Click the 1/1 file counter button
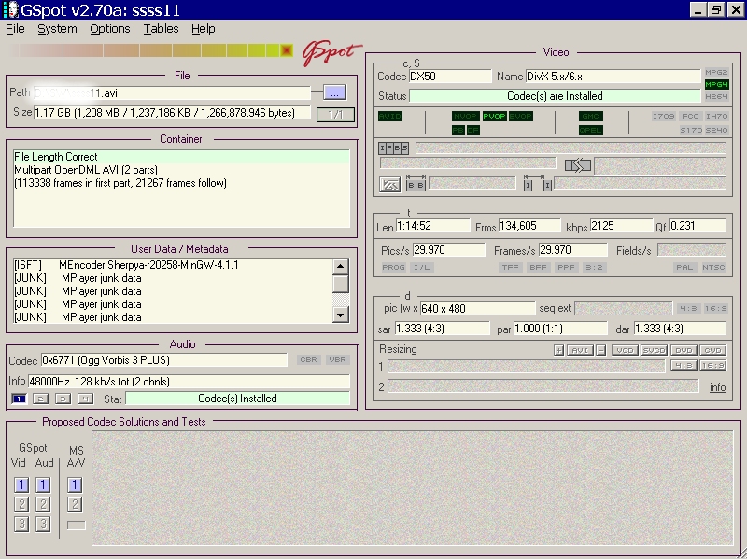747x560 pixels. (335, 114)
